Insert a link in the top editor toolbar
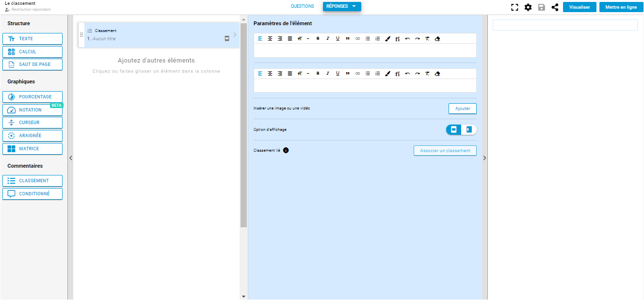The image size is (644, 300). pyautogui.click(x=358, y=39)
